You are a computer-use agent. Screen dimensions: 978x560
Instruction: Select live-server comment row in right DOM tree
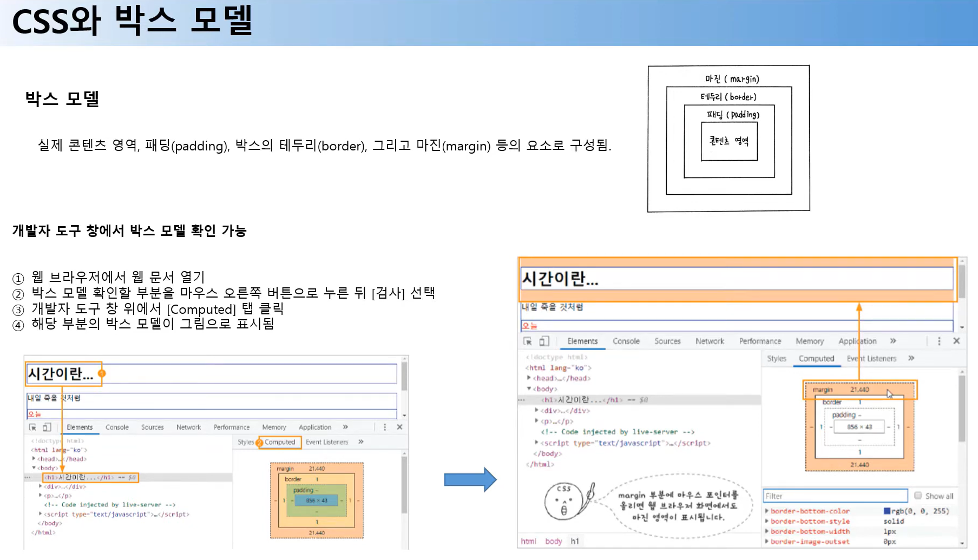(x=617, y=432)
